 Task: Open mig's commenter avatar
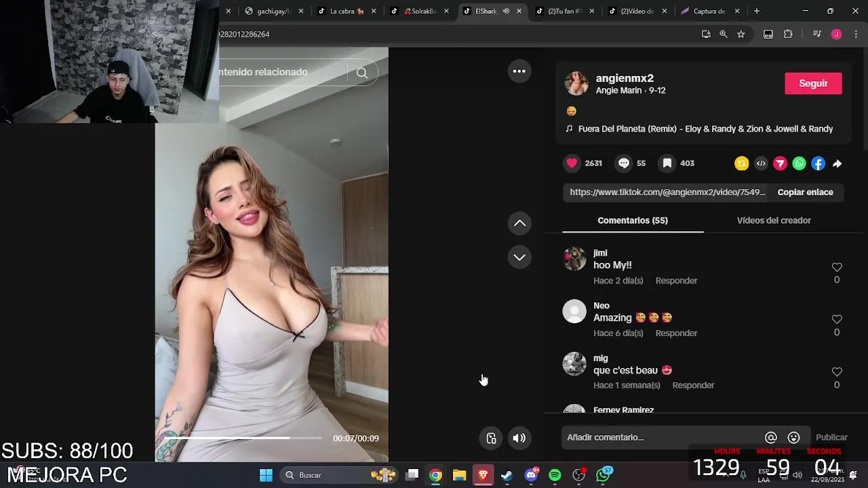pos(574,364)
